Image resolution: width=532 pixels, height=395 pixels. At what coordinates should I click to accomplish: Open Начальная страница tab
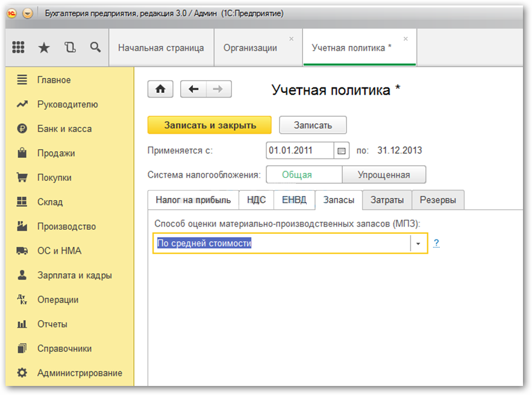(161, 48)
